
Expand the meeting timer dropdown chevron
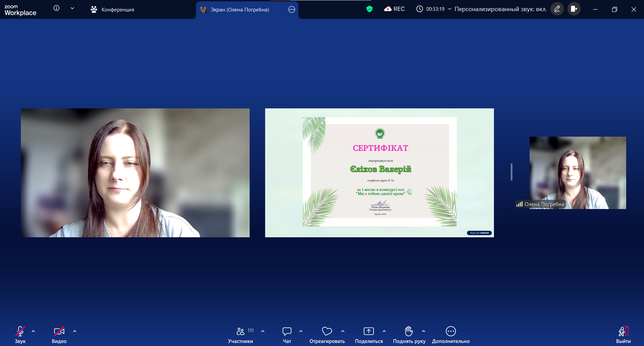pos(450,9)
